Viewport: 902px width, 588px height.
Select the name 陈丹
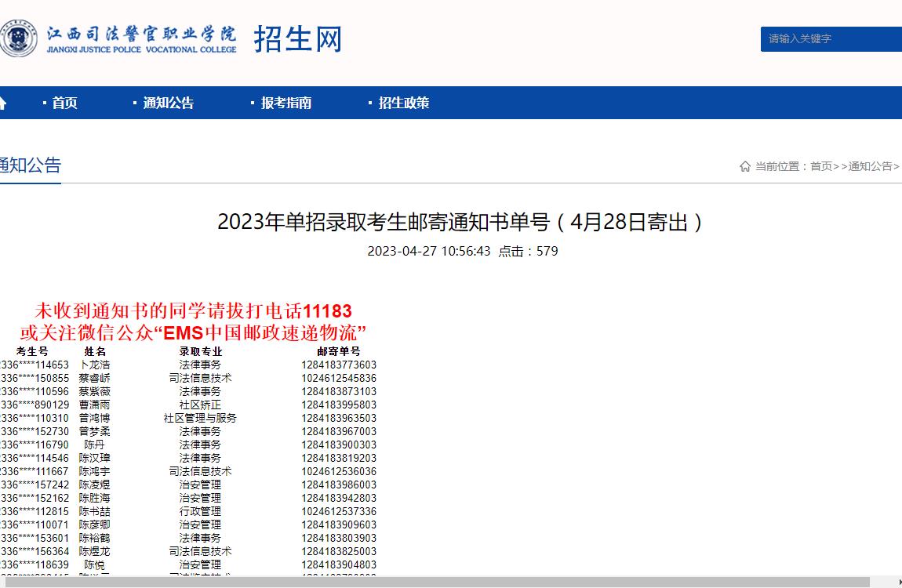[x=95, y=445]
